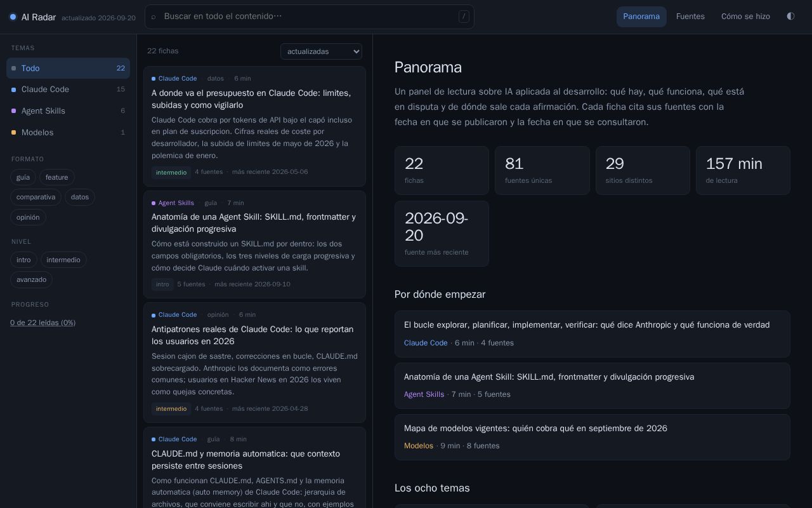Toggle the datos format chip

[x=80, y=197]
